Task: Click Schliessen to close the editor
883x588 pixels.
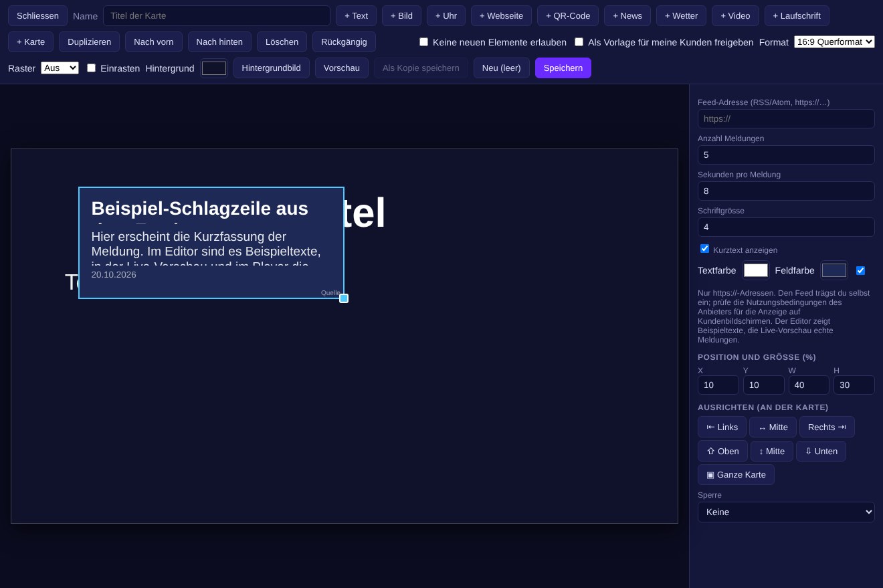Action: [x=37, y=15]
